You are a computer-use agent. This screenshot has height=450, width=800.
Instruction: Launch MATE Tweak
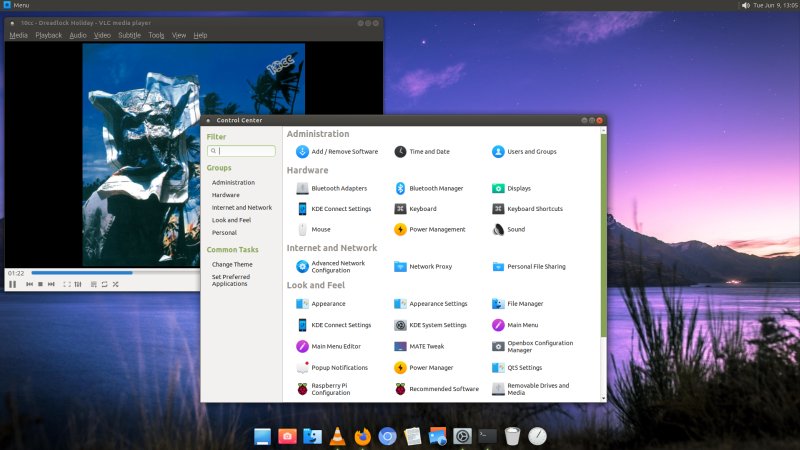click(x=426, y=346)
